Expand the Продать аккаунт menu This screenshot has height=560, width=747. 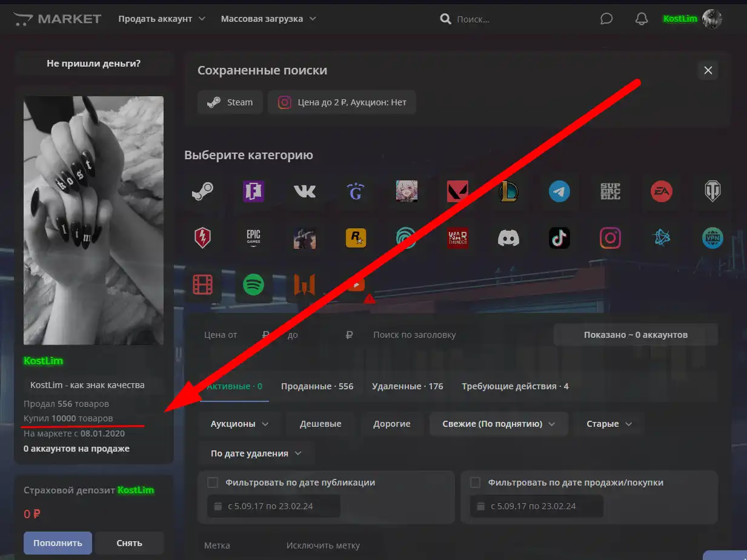(162, 19)
